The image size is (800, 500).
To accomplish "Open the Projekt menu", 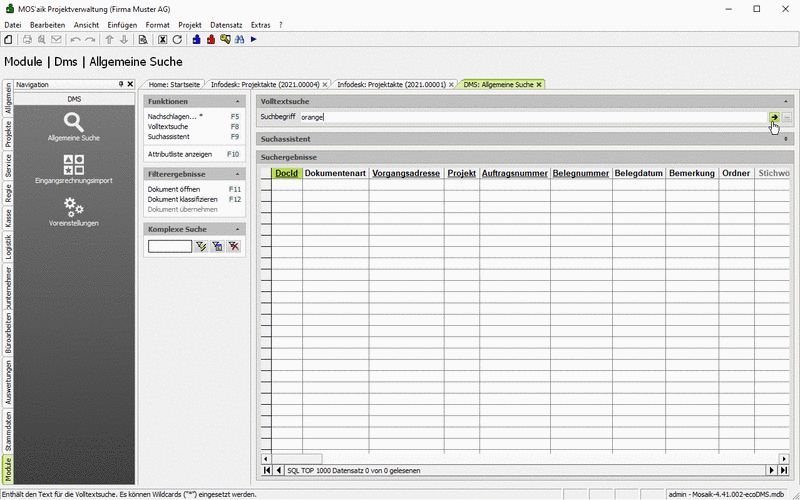I will tap(190, 24).
